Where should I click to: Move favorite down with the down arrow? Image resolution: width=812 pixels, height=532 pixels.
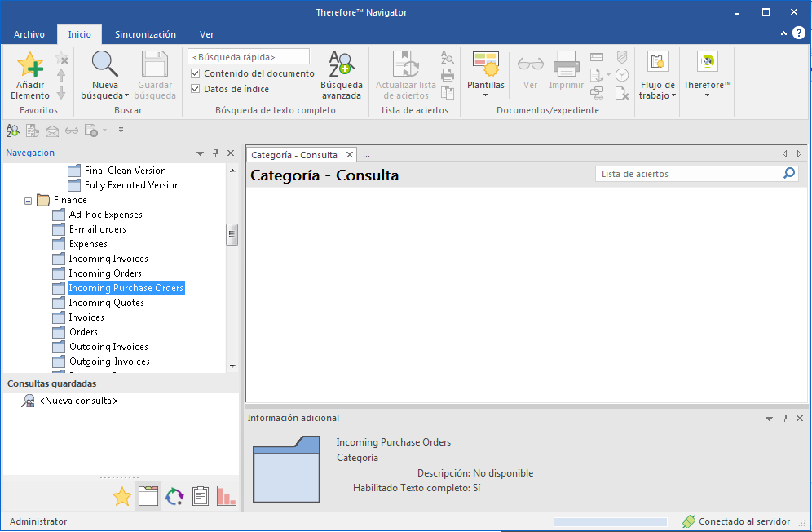click(61, 93)
